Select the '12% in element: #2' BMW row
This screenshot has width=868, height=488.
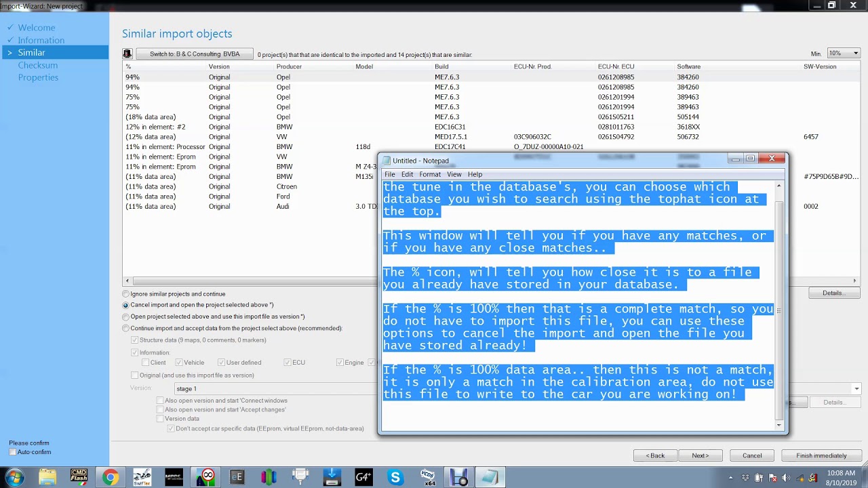tap(492, 127)
